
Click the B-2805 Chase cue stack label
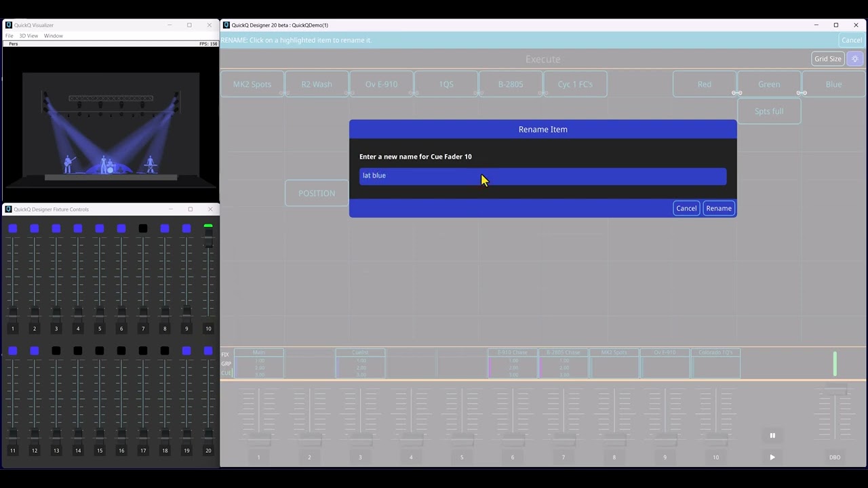click(564, 352)
